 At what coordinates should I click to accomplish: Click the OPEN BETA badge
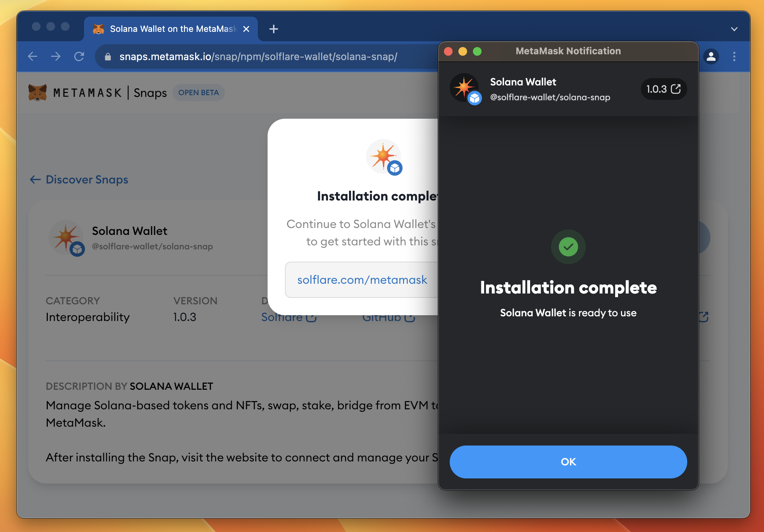tap(198, 93)
